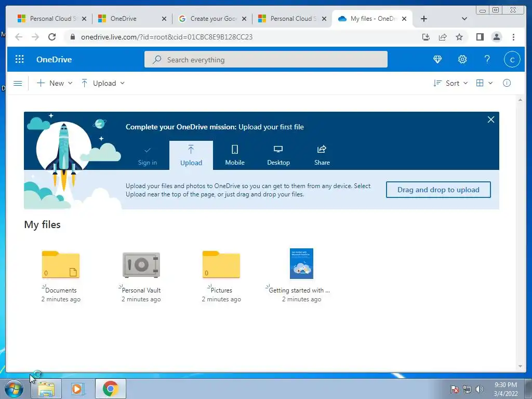Click Getting started with file name
This screenshot has width=532, height=399.
pos(299,290)
